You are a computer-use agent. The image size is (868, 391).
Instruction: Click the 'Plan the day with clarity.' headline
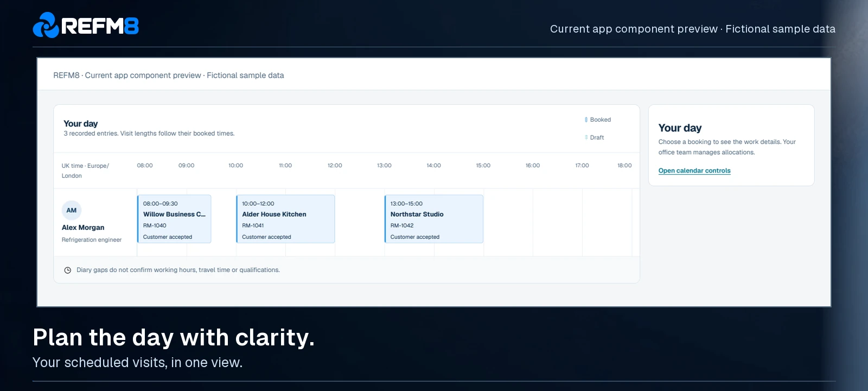click(174, 337)
